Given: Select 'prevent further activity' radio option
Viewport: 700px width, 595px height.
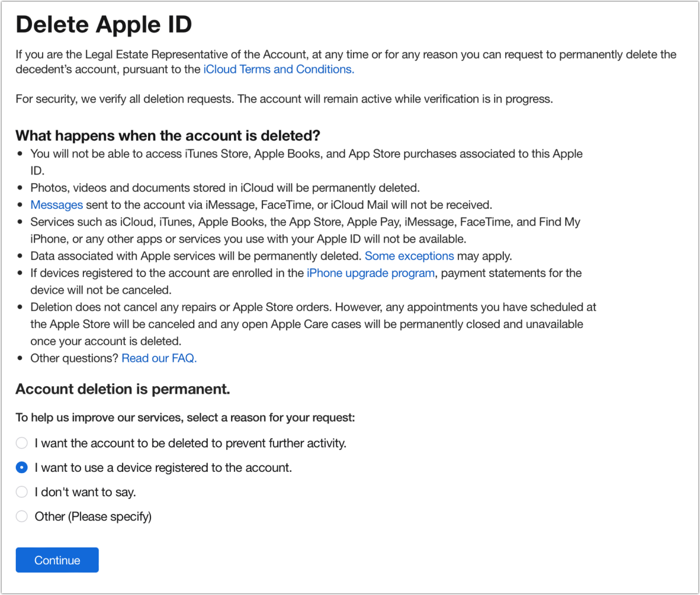Looking at the screenshot, I should (x=22, y=443).
